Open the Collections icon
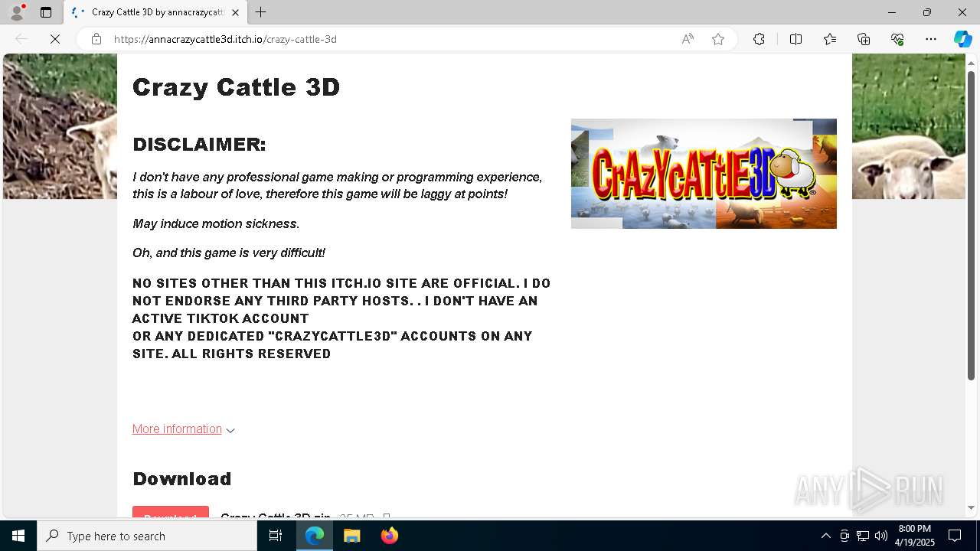Screen dimensions: 980x551 coord(864,39)
